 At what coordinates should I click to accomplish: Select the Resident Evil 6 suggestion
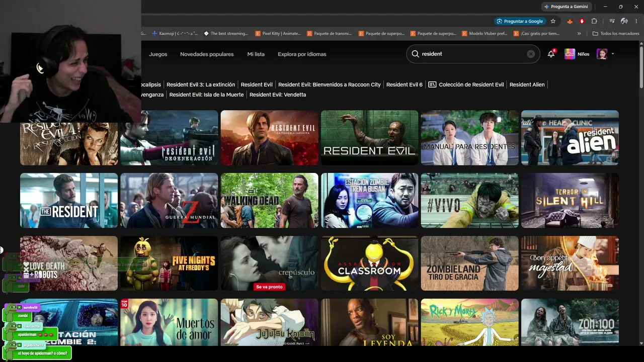[405, 84]
